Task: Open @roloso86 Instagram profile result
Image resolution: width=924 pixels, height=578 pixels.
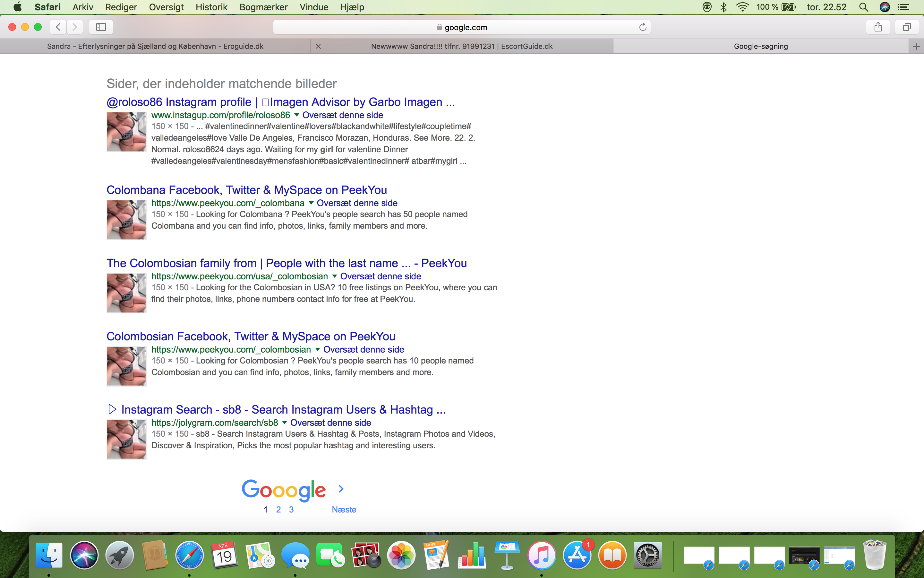Action: tap(281, 102)
